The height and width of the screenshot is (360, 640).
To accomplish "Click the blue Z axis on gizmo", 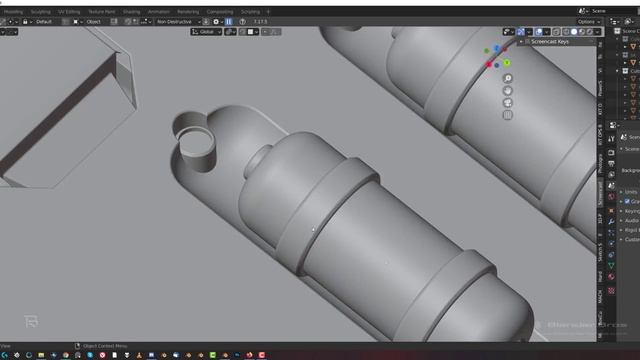I will click(497, 48).
